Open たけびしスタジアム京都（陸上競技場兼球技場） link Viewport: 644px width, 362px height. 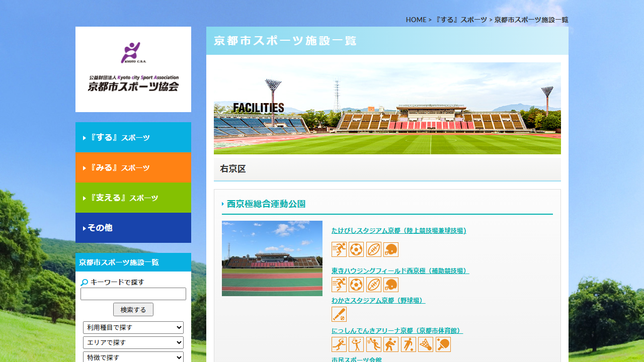pyautogui.click(x=399, y=230)
